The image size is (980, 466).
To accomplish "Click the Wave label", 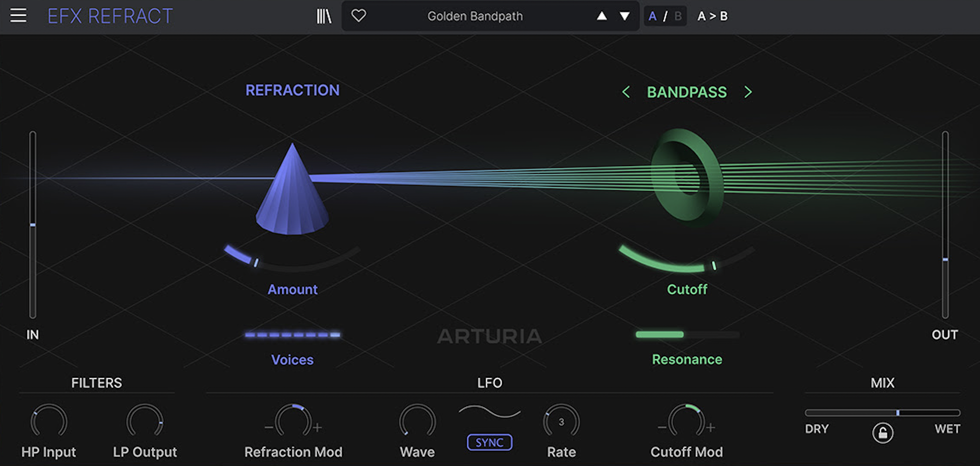I will click(x=417, y=452).
